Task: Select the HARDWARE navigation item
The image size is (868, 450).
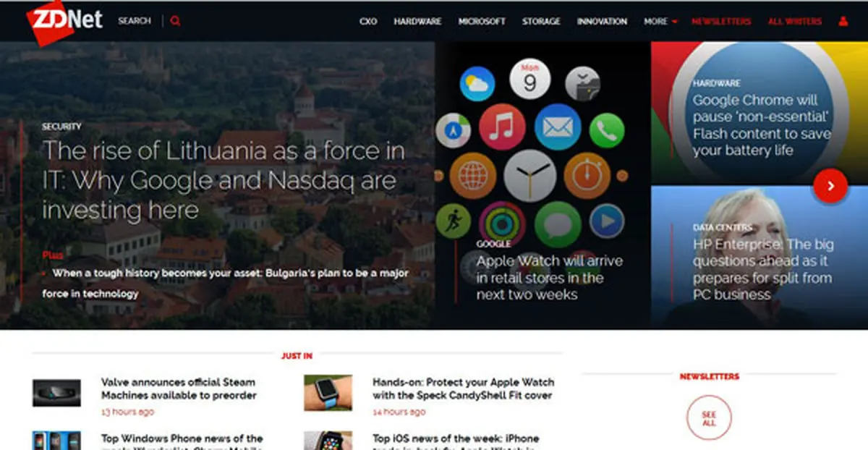Action: click(417, 22)
